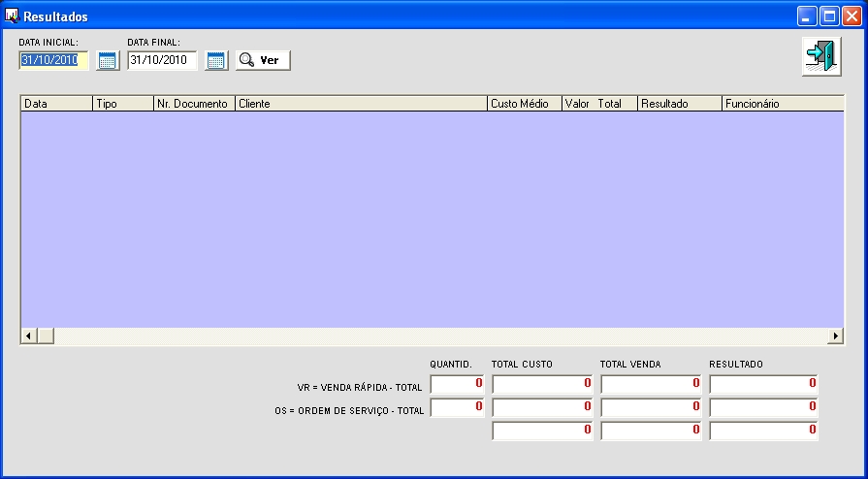Click the exit door icon
The image size is (868, 479).
820,56
